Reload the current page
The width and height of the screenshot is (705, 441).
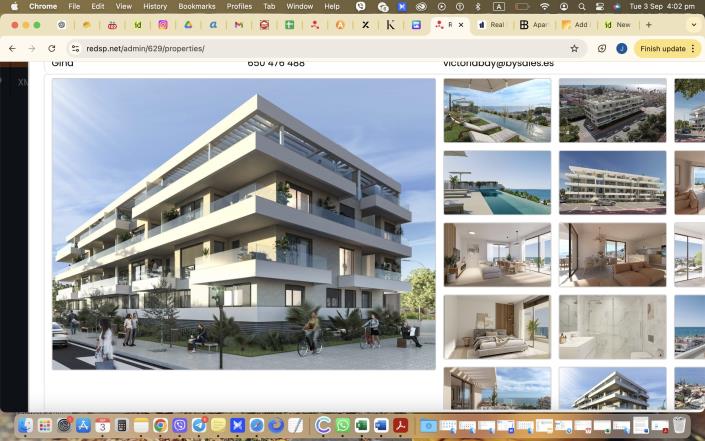(x=52, y=48)
